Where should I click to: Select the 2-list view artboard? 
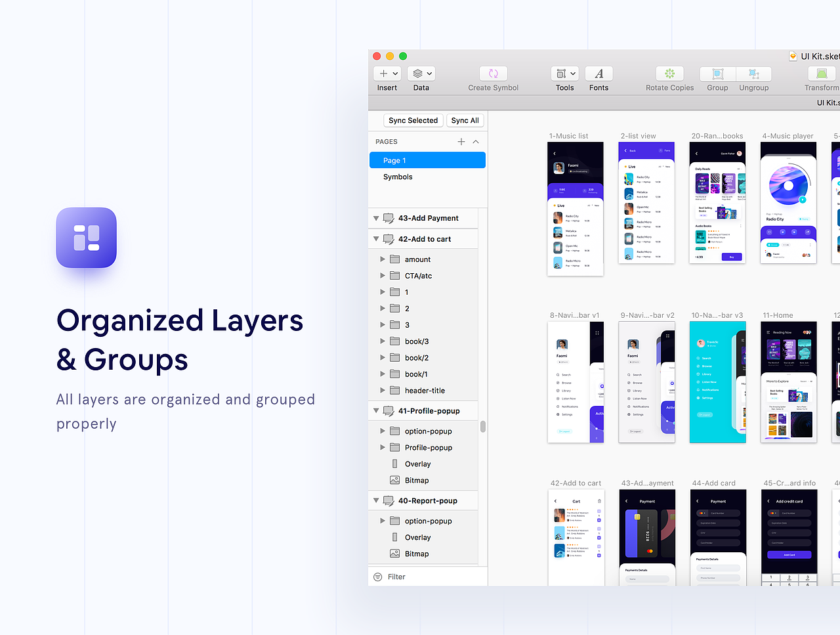[646, 203]
